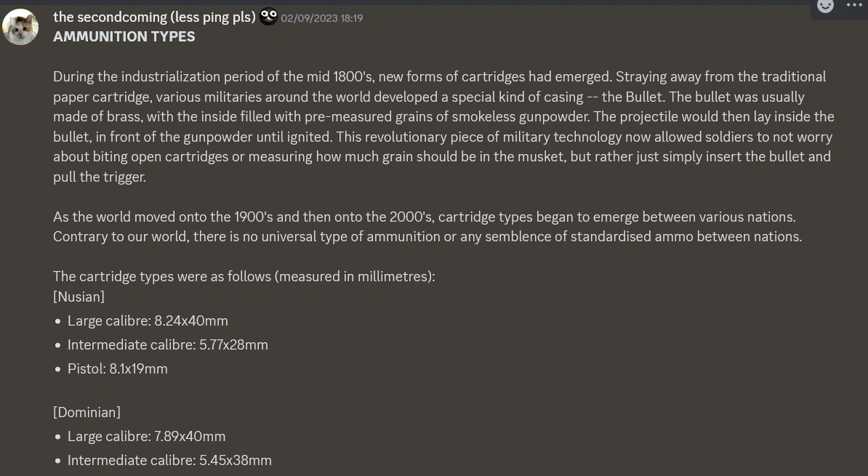
Task: Click the emoji badge beside the username
Action: (268, 17)
